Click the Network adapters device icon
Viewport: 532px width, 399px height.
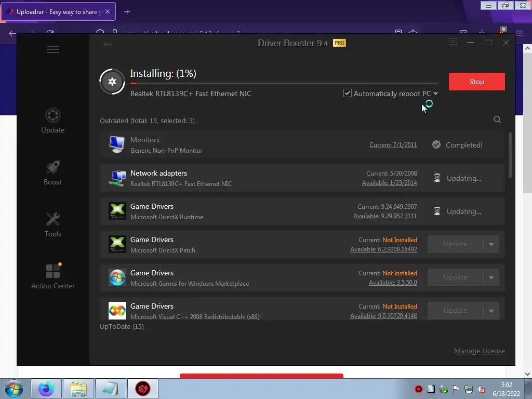point(117,178)
